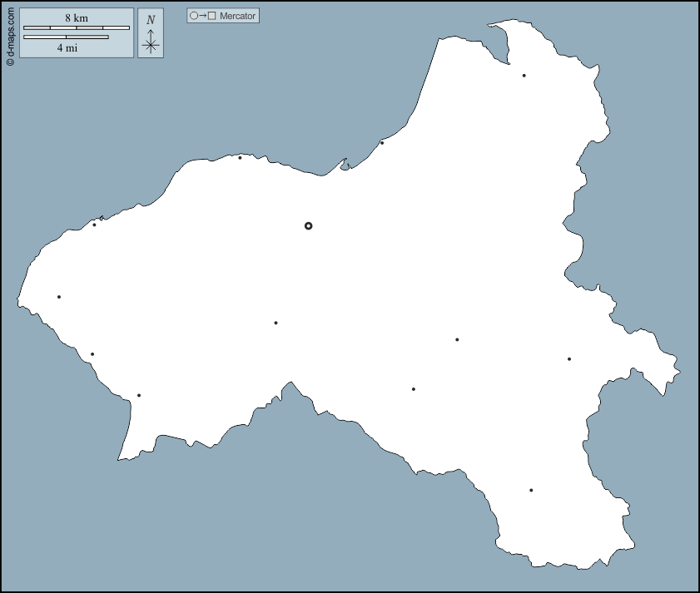Viewport: 700px width, 593px height.
Task: Click dot beside the tiny northwest coastal islet
Action: (x=94, y=225)
